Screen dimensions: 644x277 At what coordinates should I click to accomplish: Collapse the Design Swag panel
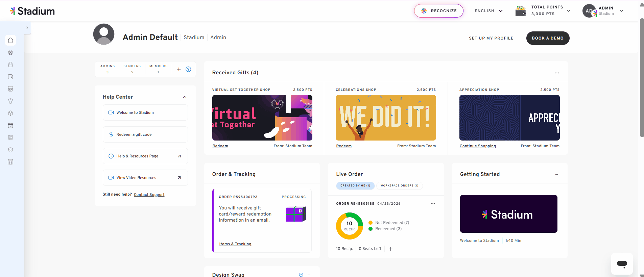coord(309,275)
